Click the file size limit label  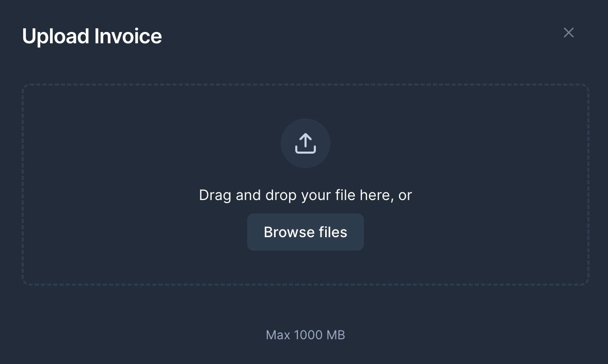[305, 335]
